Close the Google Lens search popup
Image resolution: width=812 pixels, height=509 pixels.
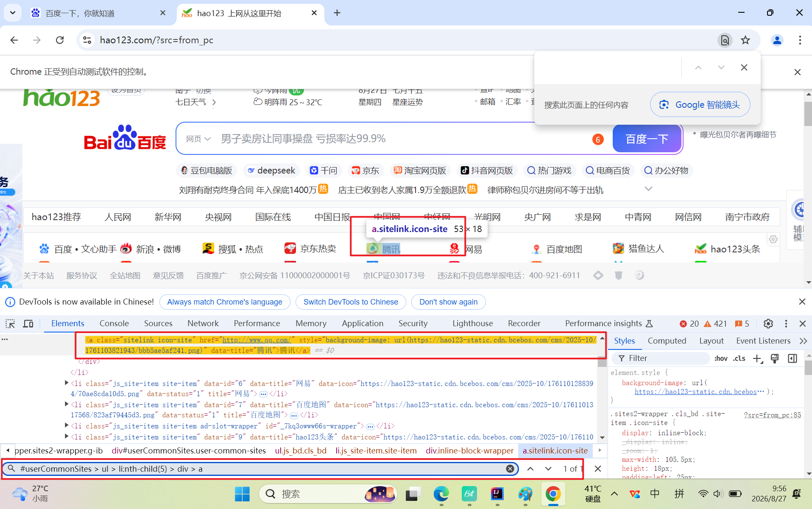pyautogui.click(x=744, y=67)
